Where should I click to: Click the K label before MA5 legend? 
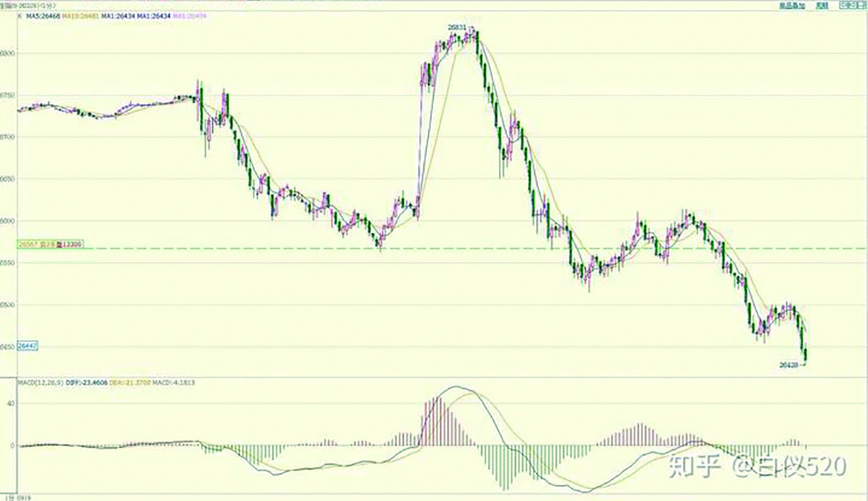pos(20,17)
